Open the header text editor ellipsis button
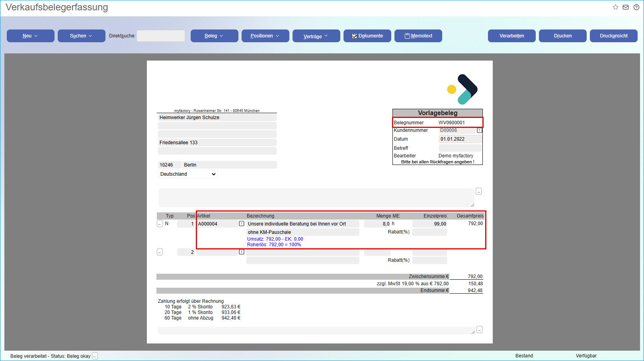Viewport: 644px width, 361px height. 479,191
